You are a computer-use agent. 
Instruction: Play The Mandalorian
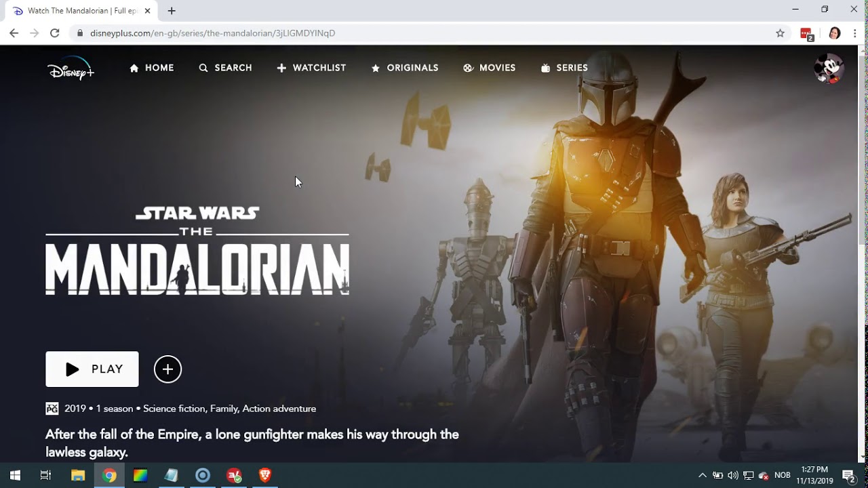92,369
